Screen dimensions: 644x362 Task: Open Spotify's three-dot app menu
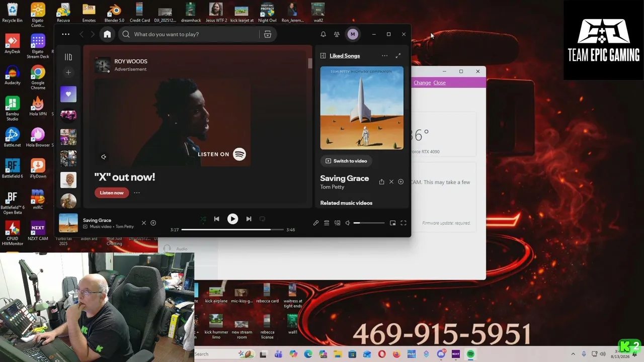pos(65,34)
